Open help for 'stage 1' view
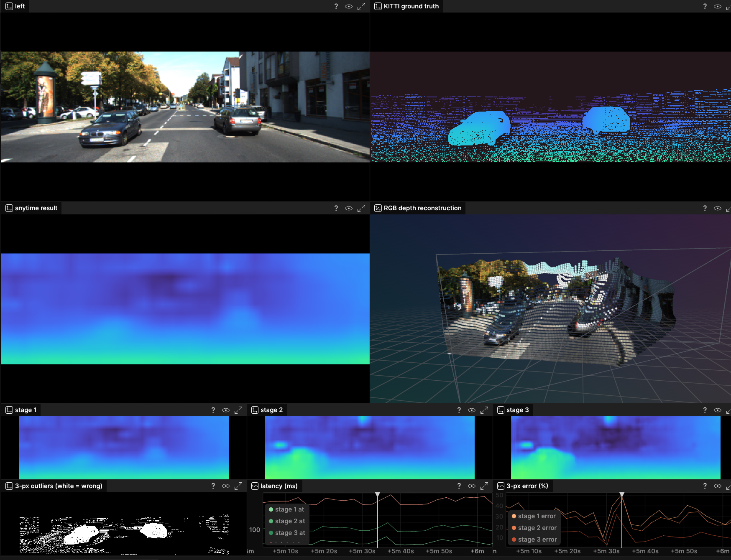 coord(213,410)
